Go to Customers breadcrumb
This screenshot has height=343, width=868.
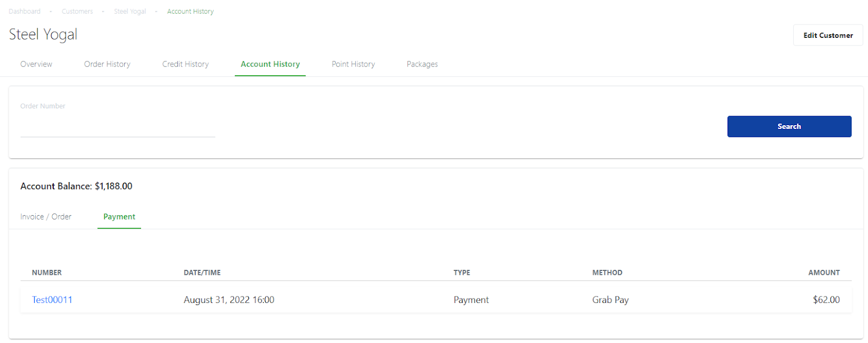77,11
